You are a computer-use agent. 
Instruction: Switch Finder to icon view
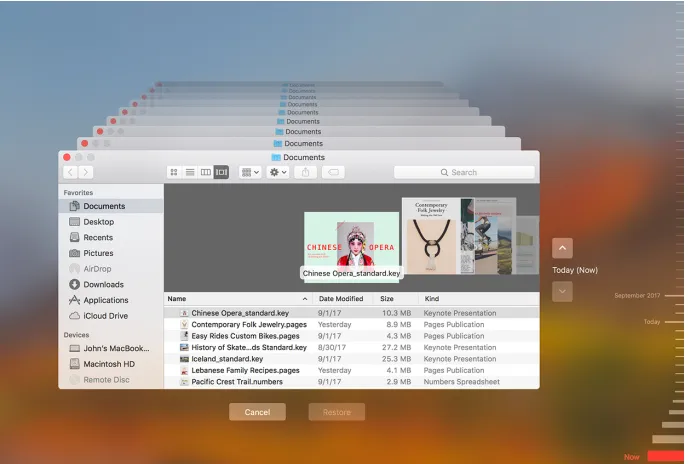point(174,172)
